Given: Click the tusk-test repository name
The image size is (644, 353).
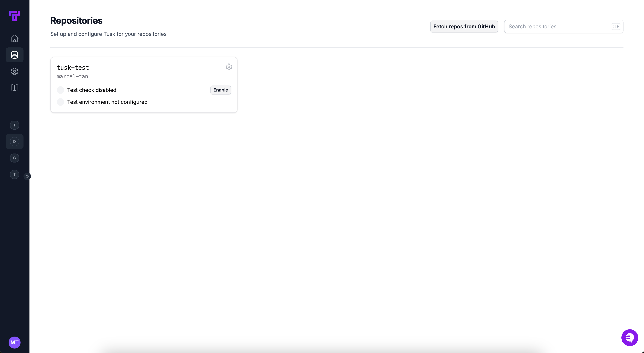Looking at the screenshot, I should [x=73, y=68].
